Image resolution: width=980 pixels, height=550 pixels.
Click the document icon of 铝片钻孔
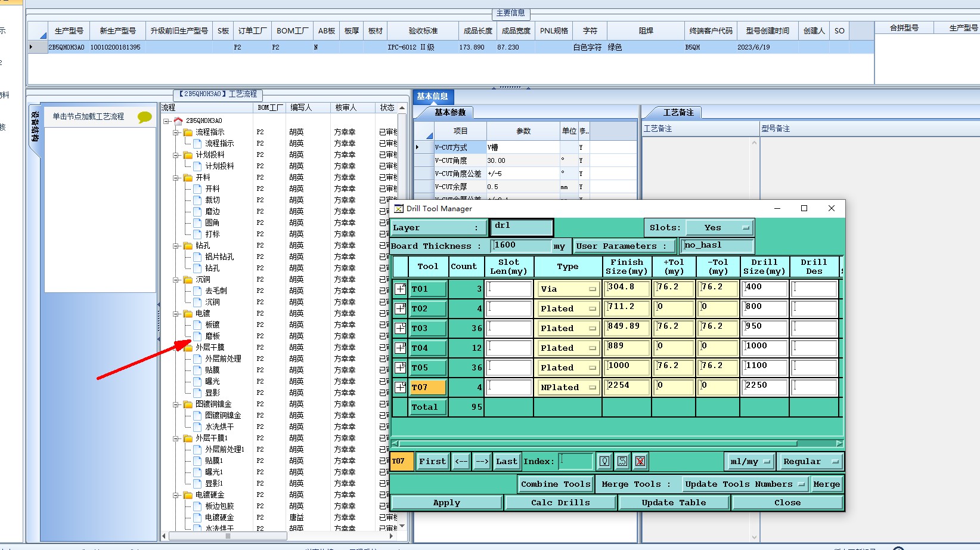[x=197, y=257]
